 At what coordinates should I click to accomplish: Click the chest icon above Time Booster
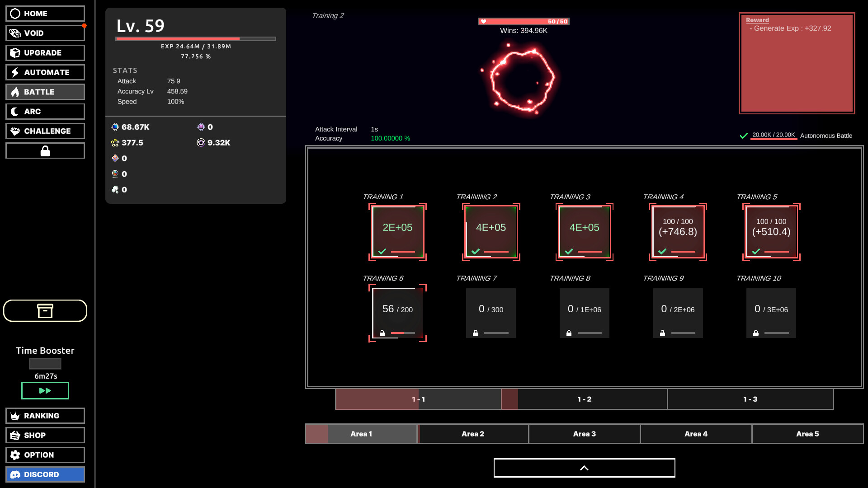pyautogui.click(x=45, y=311)
